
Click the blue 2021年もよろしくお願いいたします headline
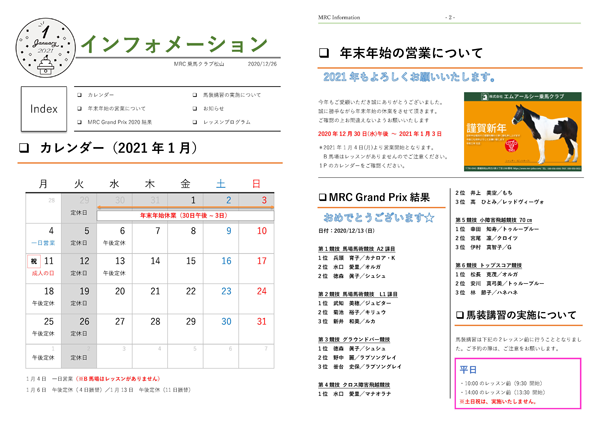409,77
